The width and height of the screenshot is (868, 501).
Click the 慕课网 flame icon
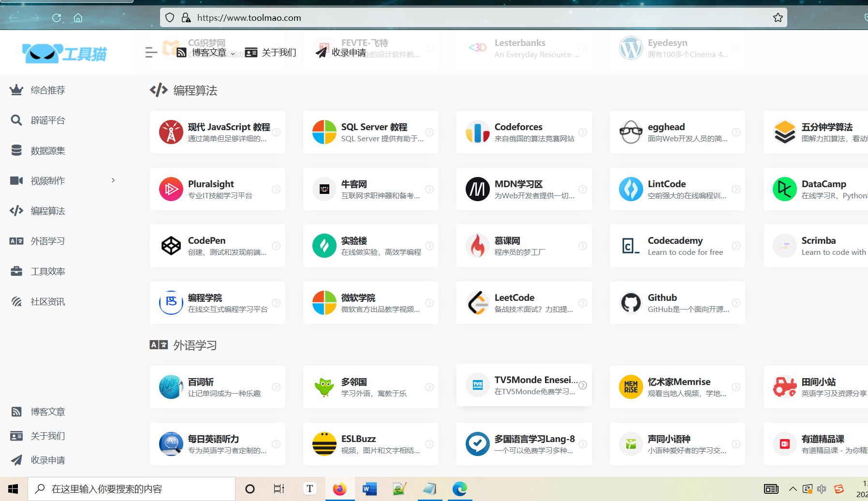(x=478, y=246)
